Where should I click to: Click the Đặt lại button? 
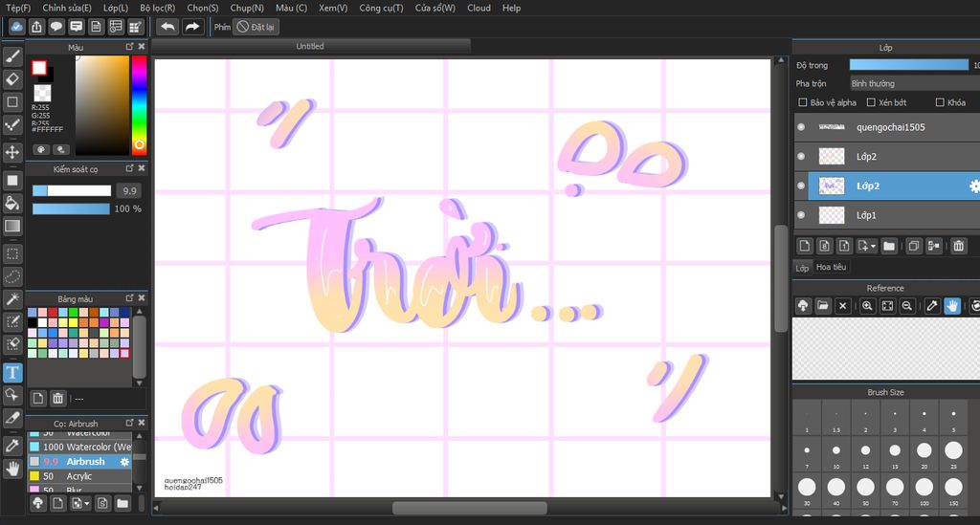256,27
